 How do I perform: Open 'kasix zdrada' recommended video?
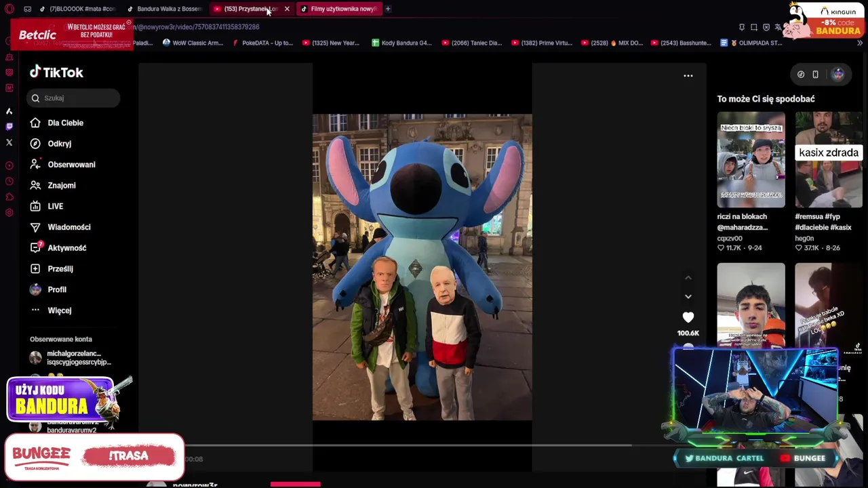[x=828, y=160]
